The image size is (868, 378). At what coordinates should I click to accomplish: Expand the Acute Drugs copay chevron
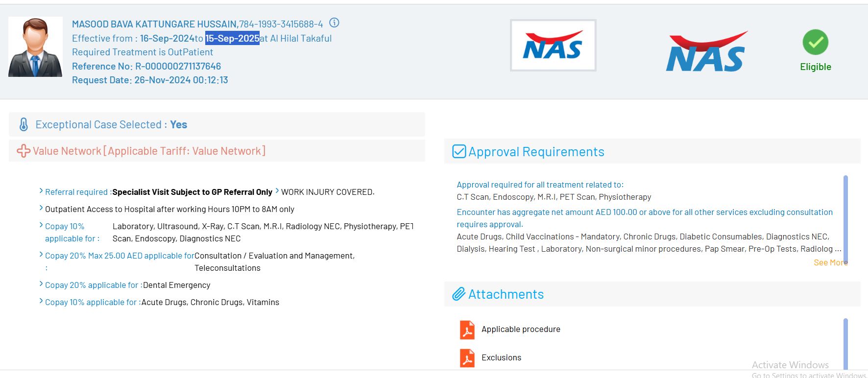pos(41,302)
